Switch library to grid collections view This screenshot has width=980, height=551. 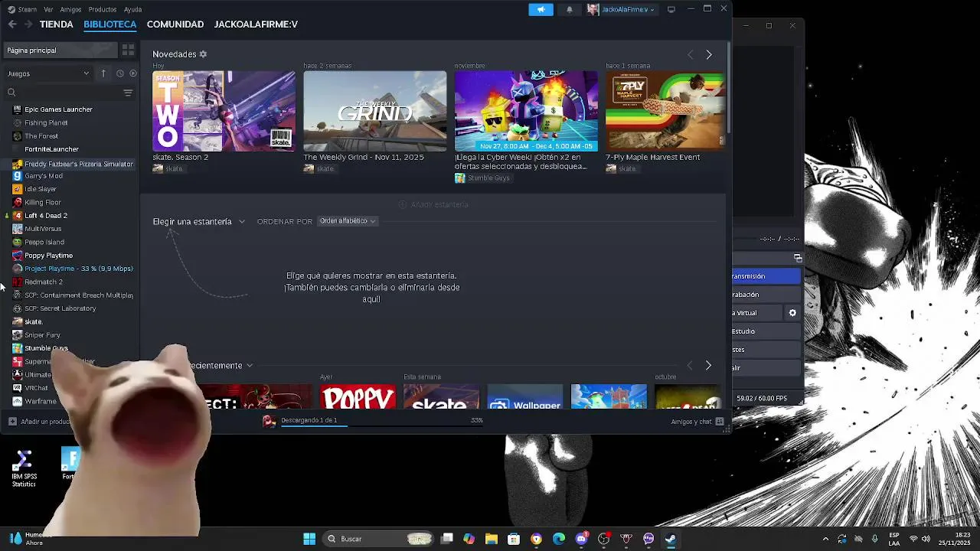(x=128, y=51)
